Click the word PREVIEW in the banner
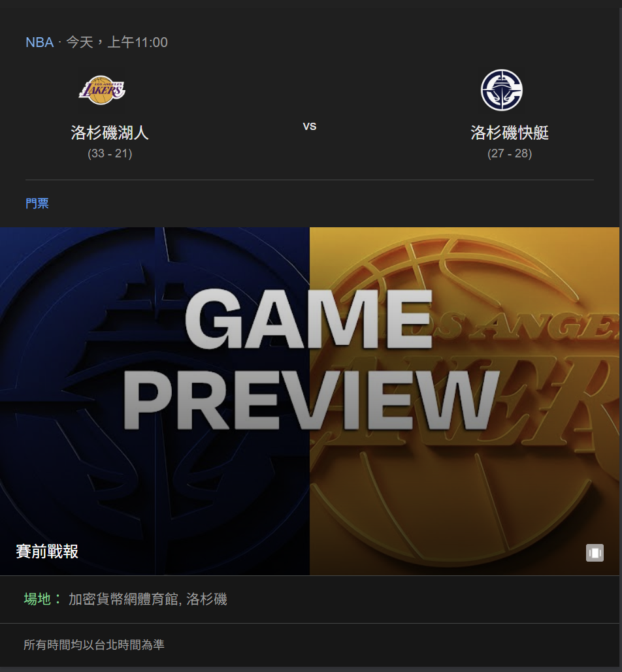This screenshot has height=672, width=622. pyautogui.click(x=311, y=401)
